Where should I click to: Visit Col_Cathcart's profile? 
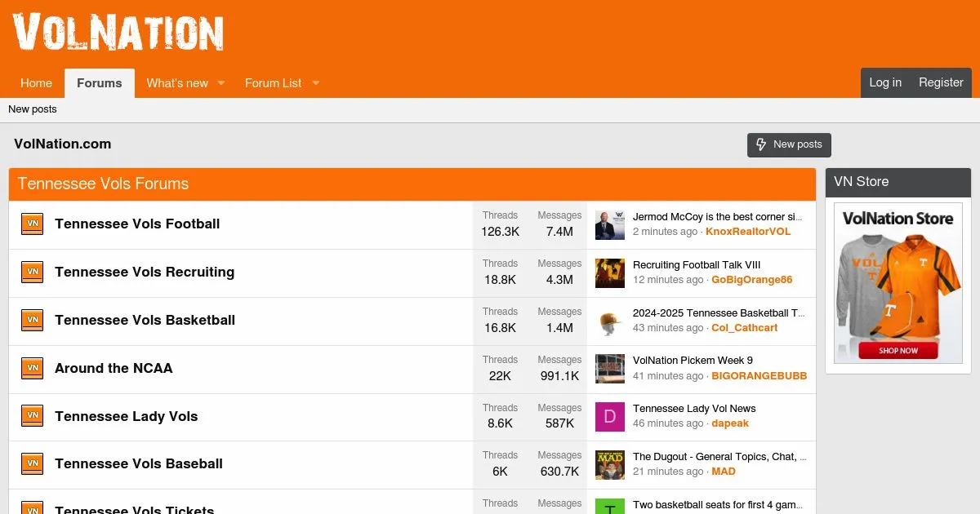744,328
